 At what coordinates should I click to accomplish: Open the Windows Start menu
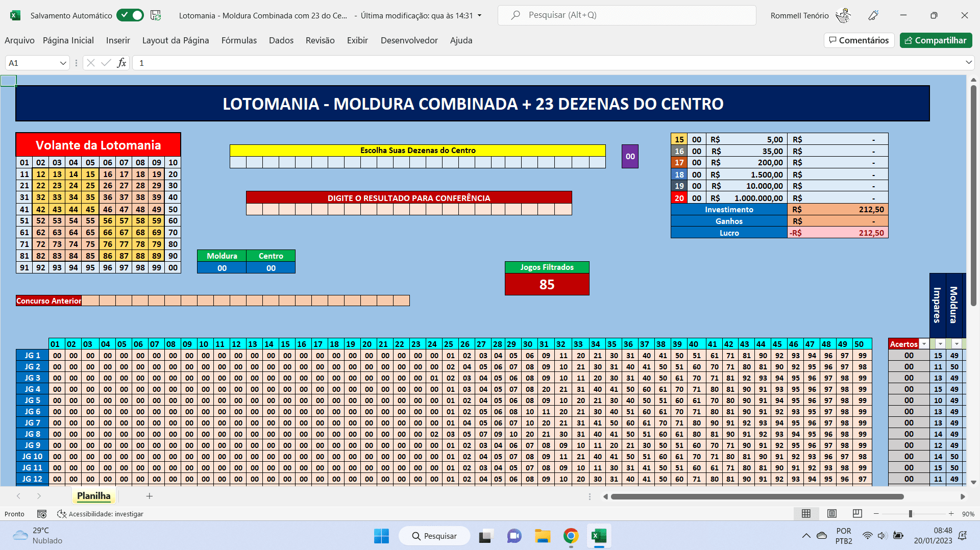[x=381, y=536]
